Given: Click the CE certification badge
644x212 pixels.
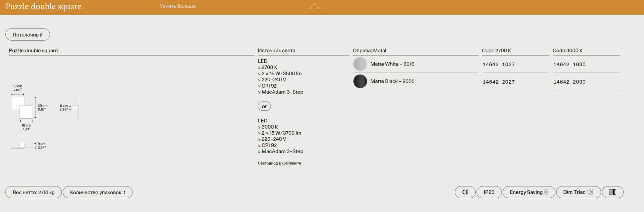Looking at the screenshot, I should coord(465,192).
